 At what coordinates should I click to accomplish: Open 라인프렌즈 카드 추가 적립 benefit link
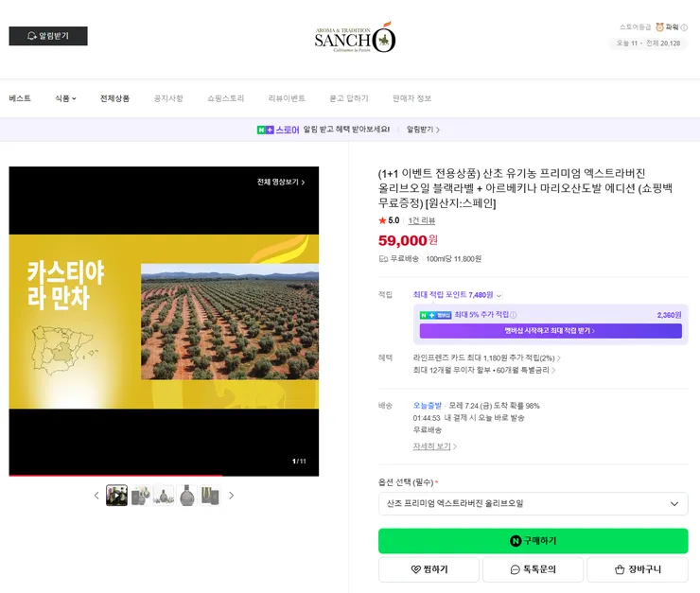coord(486,358)
